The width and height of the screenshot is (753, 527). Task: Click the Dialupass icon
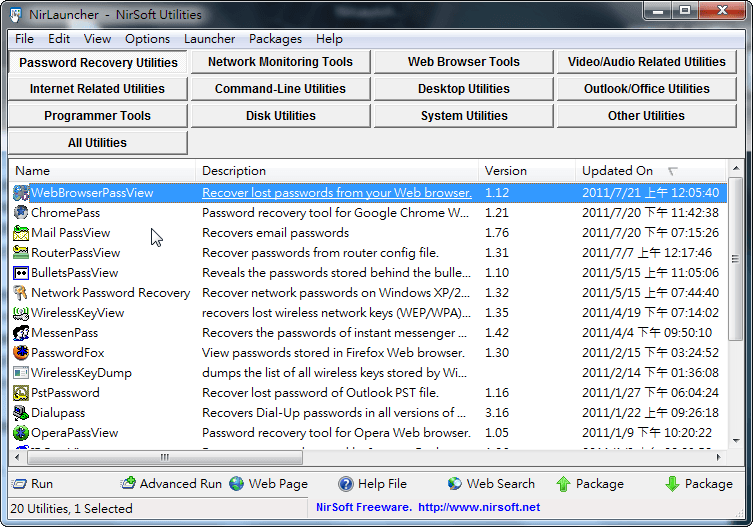click(x=21, y=413)
